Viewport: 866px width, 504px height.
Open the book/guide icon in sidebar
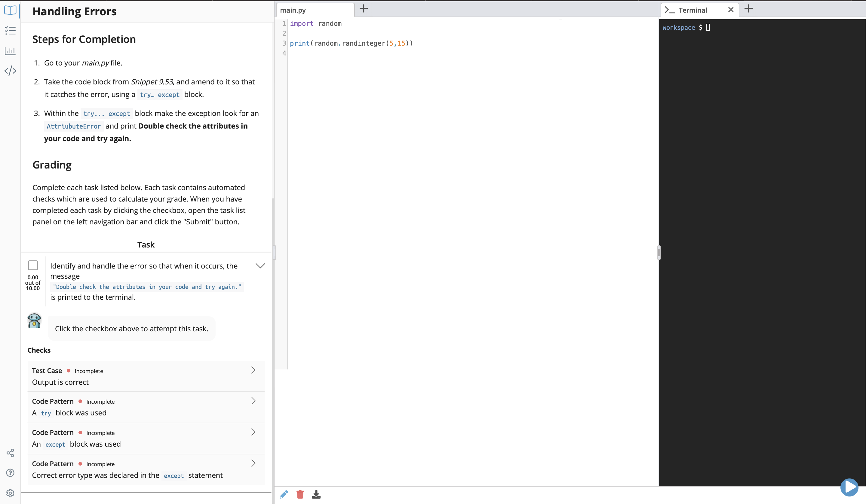tap(10, 10)
